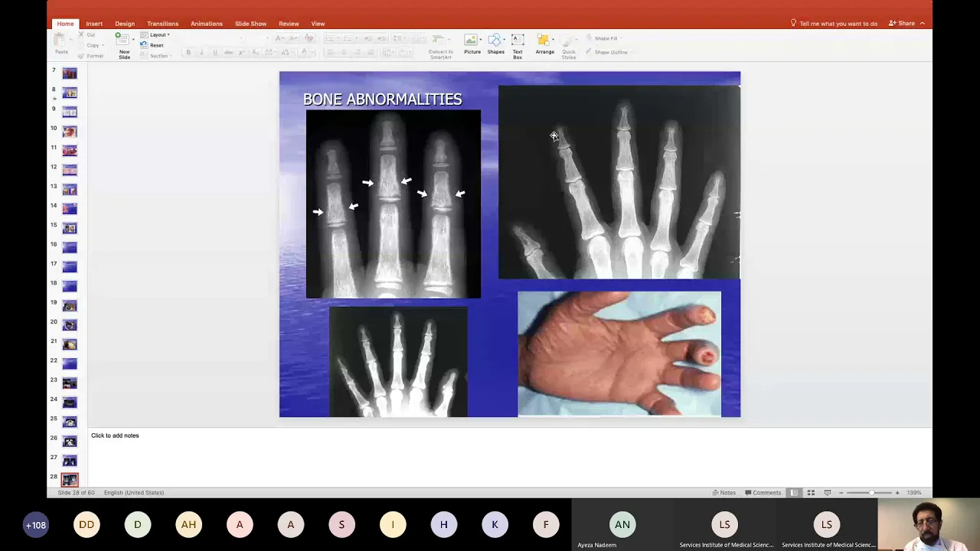Open the Insert ribbon tab
The width and height of the screenshot is (980, 551).
pos(94,24)
